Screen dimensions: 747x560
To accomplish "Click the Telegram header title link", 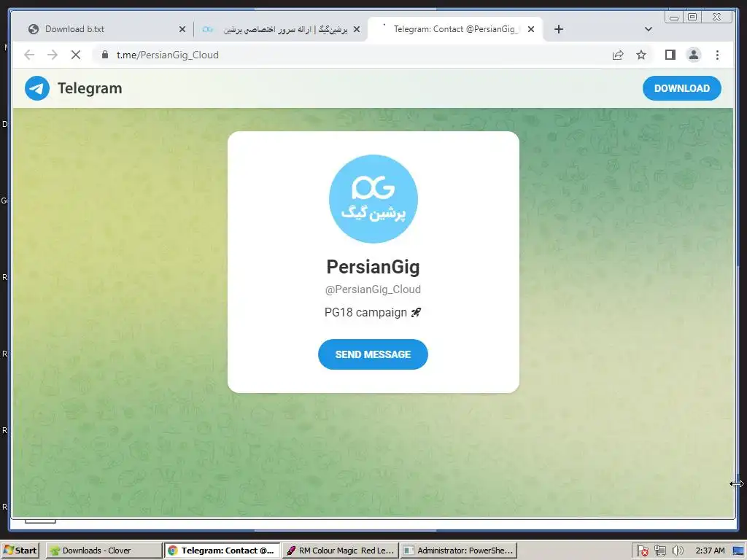I will [90, 88].
